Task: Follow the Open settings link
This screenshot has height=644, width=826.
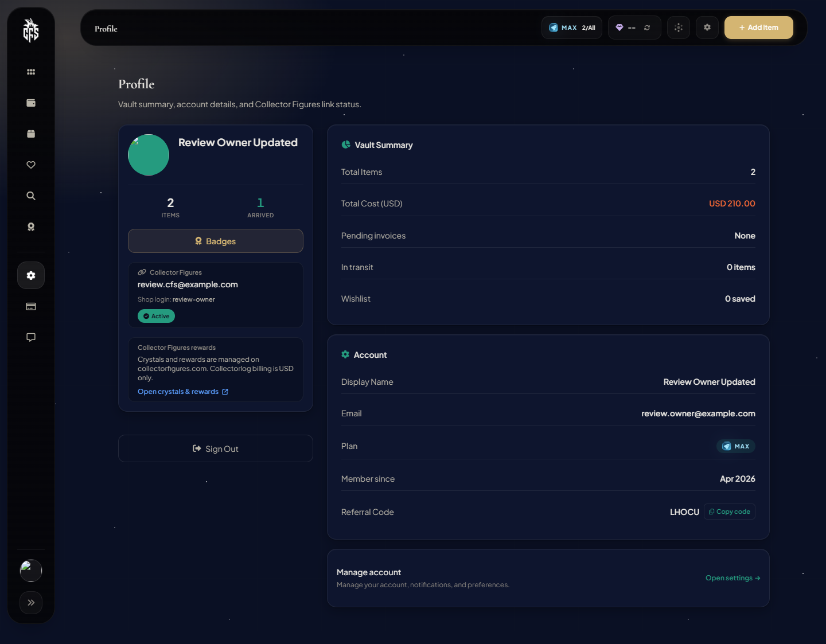Action: pos(733,578)
